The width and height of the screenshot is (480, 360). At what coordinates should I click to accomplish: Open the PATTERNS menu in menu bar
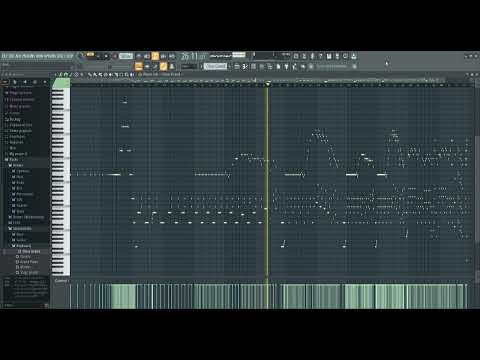(x=30, y=56)
